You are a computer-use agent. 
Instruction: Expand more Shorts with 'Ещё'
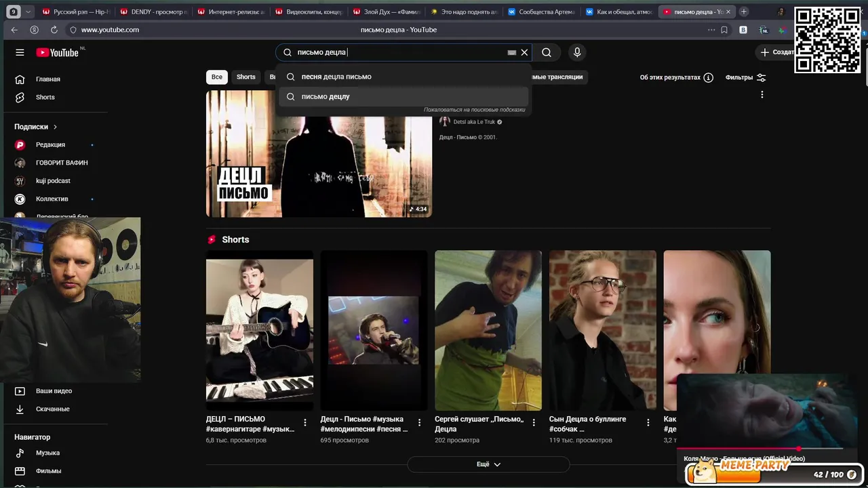488,464
